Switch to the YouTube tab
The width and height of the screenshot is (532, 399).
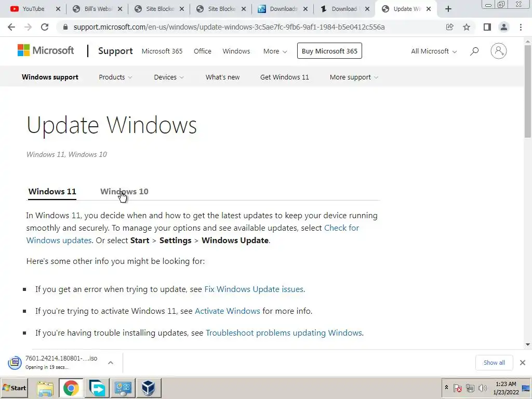click(x=33, y=9)
